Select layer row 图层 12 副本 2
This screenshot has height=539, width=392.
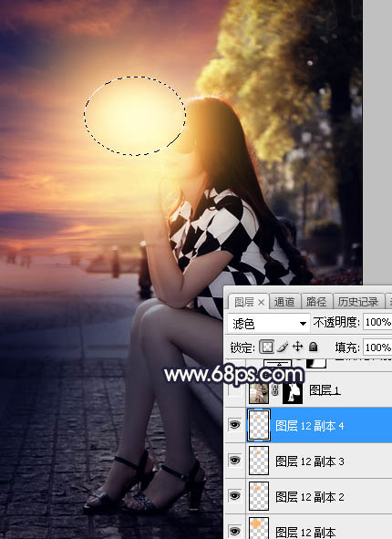[308, 496]
